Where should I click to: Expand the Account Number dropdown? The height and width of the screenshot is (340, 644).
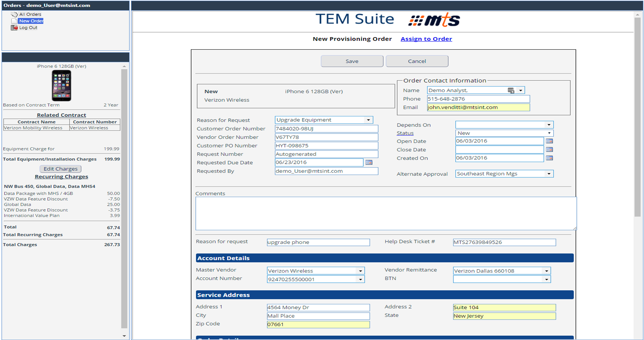click(360, 279)
